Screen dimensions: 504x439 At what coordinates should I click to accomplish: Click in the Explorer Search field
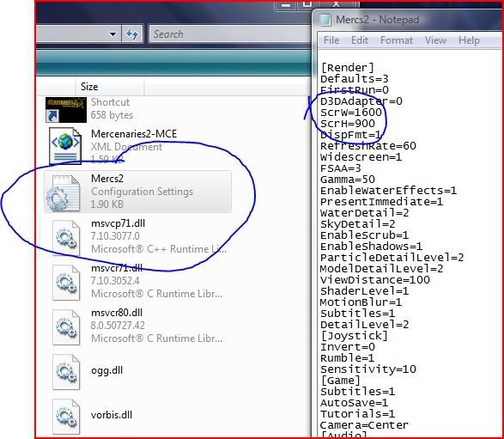pyautogui.click(x=229, y=34)
